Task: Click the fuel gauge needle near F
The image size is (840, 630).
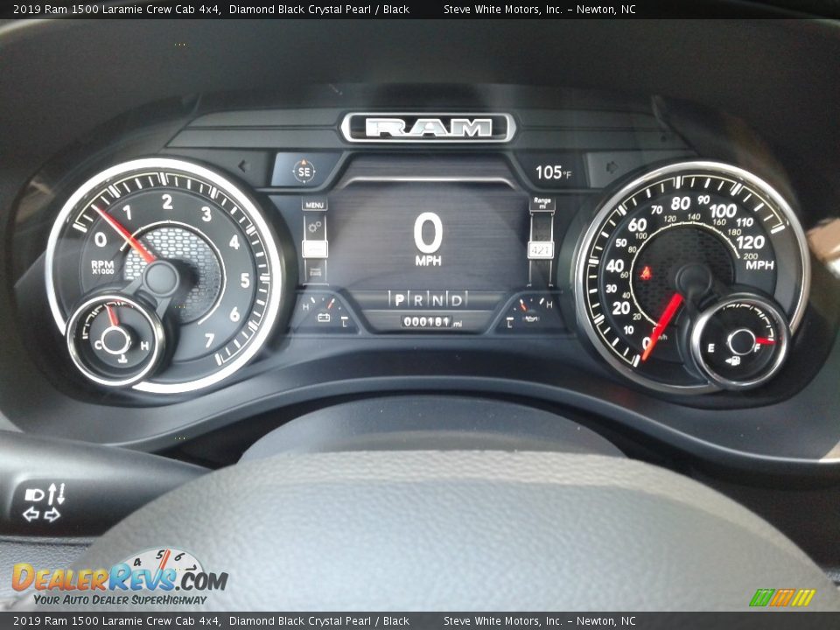Action: [x=765, y=340]
